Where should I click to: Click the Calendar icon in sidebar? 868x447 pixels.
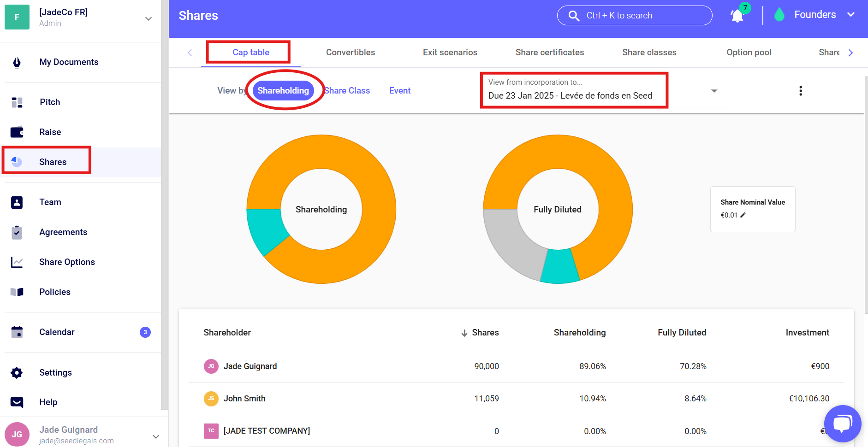[17, 332]
